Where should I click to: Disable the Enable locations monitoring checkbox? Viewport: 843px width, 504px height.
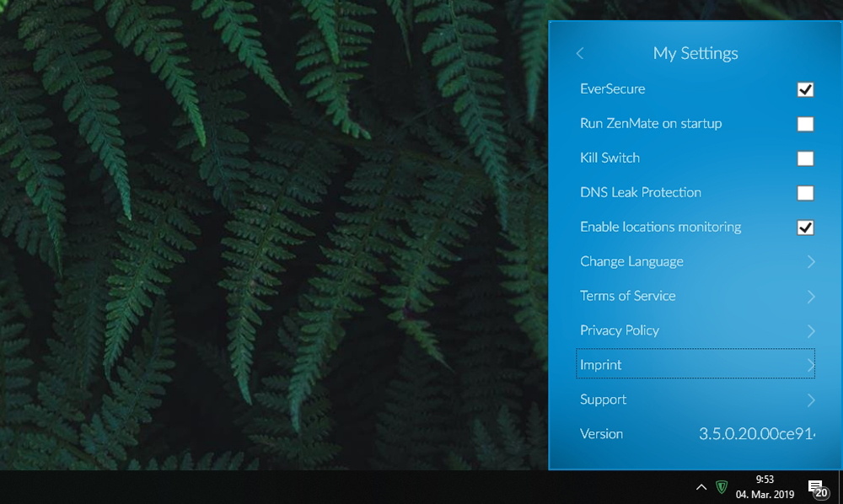click(x=805, y=228)
